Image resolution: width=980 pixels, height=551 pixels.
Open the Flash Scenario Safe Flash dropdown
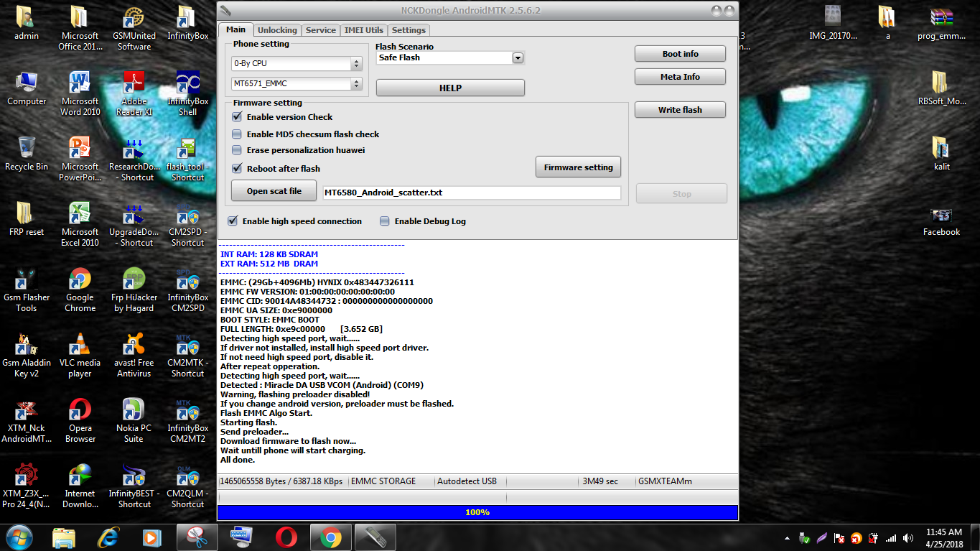point(518,57)
